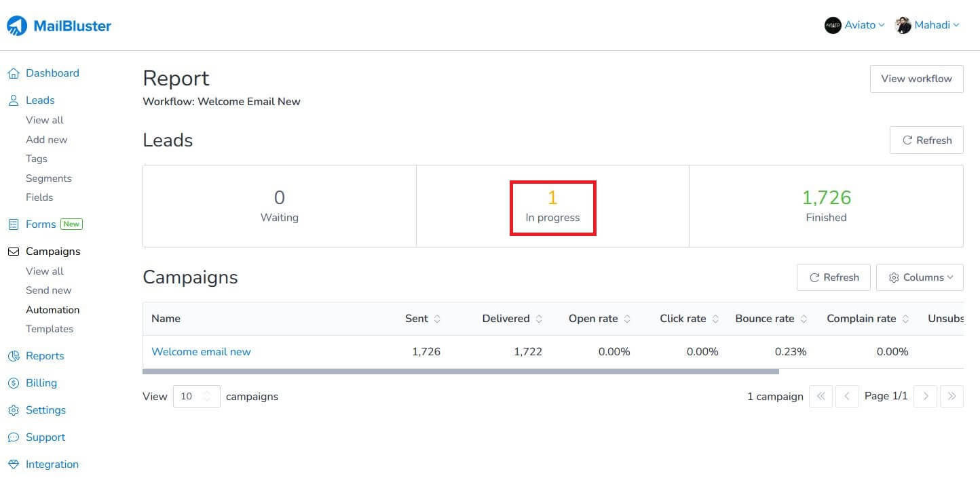Click the Support chat bubble icon

[x=13, y=437]
